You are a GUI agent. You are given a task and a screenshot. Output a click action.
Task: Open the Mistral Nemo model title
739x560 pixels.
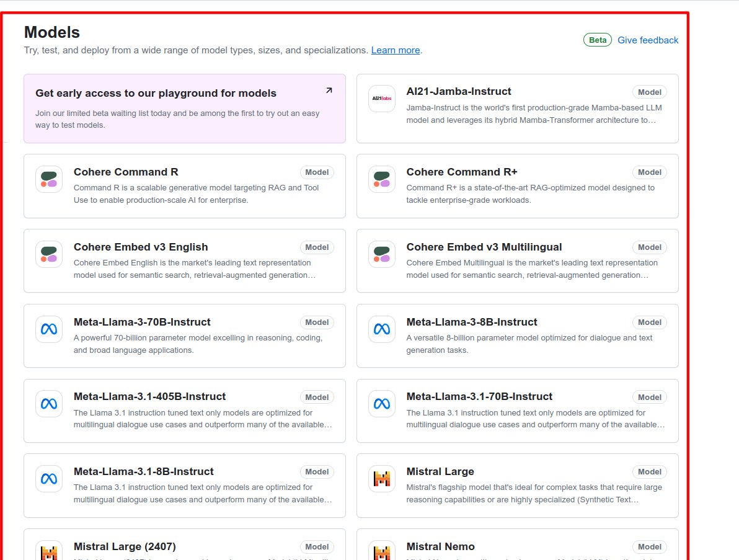(x=440, y=546)
